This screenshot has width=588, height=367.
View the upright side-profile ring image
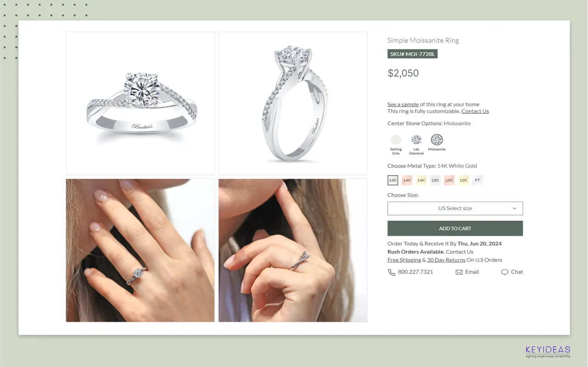[293, 103]
